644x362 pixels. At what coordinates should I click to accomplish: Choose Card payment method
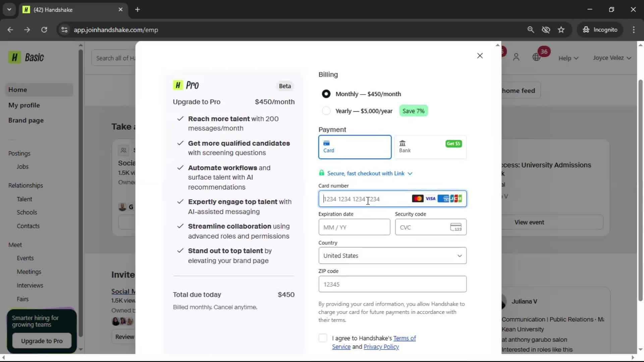click(355, 147)
